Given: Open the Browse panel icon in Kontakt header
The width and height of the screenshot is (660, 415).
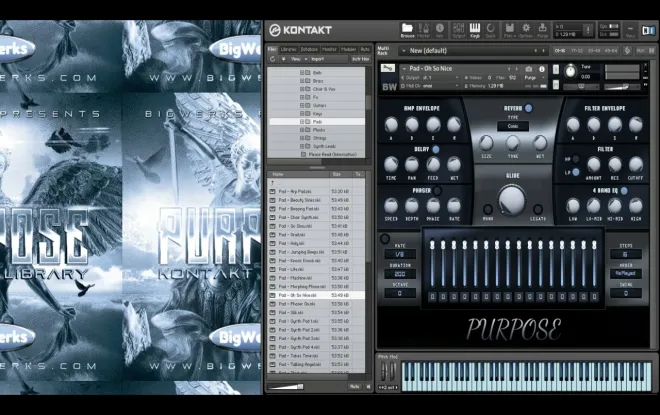Looking at the screenshot, I should pyautogui.click(x=407, y=30).
